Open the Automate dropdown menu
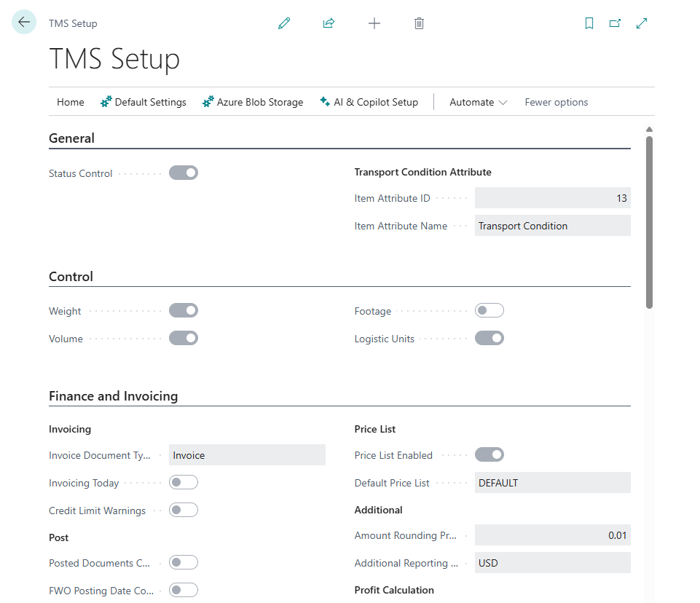Image resolution: width=700 pixels, height=603 pixels. pyautogui.click(x=477, y=102)
